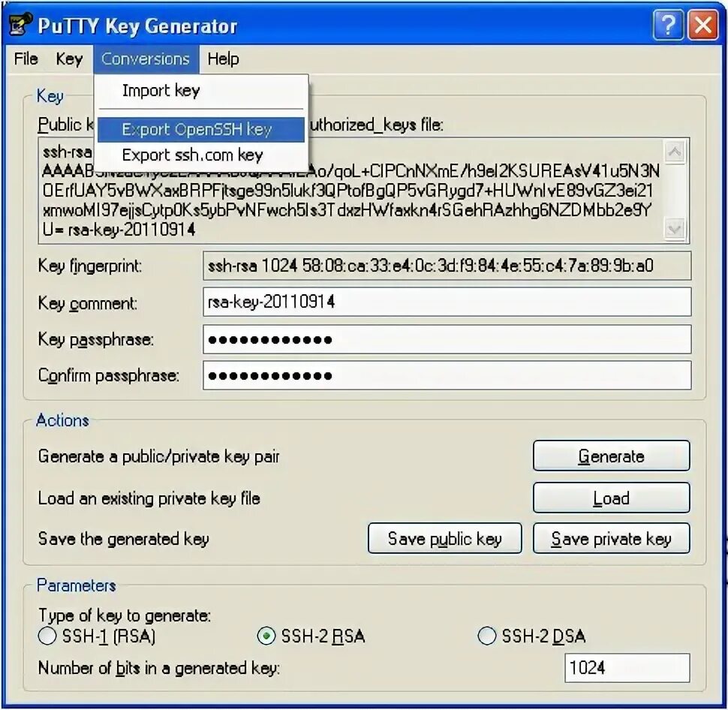Click the Conversions menu
Screen dimensions: 728x710
point(146,59)
